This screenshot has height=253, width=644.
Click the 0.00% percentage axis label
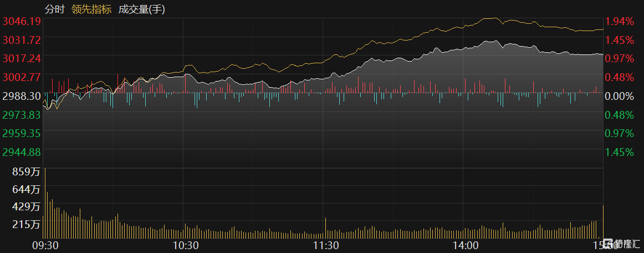[620, 96]
